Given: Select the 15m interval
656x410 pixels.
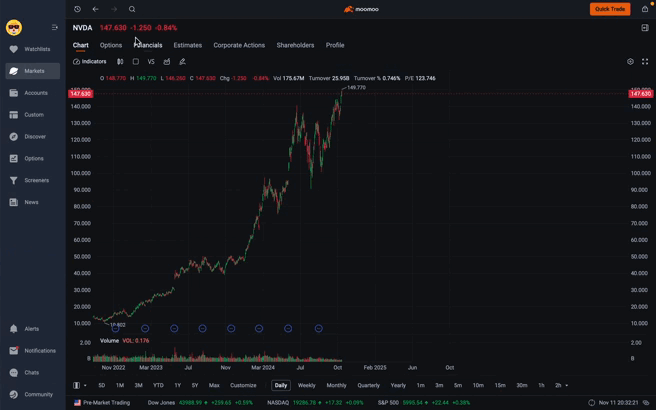Looking at the screenshot, I should 500,385.
